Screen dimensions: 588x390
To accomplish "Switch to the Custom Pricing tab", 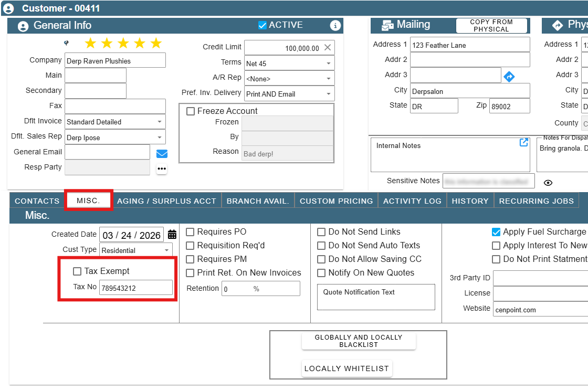I will click(x=337, y=201).
